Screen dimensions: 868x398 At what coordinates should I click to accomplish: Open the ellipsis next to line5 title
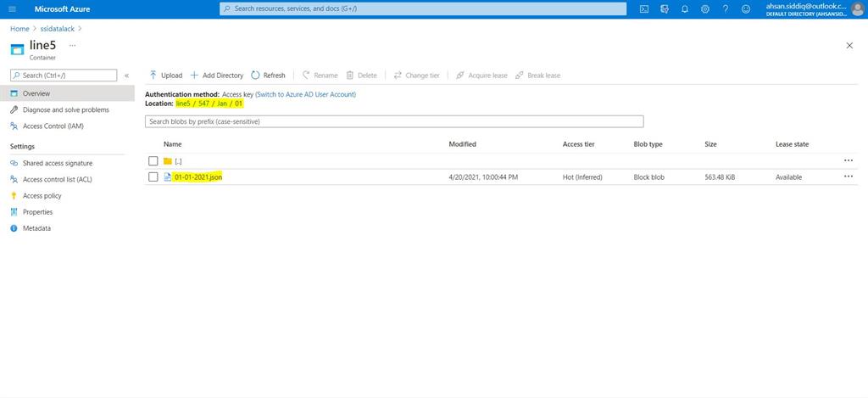[73, 45]
